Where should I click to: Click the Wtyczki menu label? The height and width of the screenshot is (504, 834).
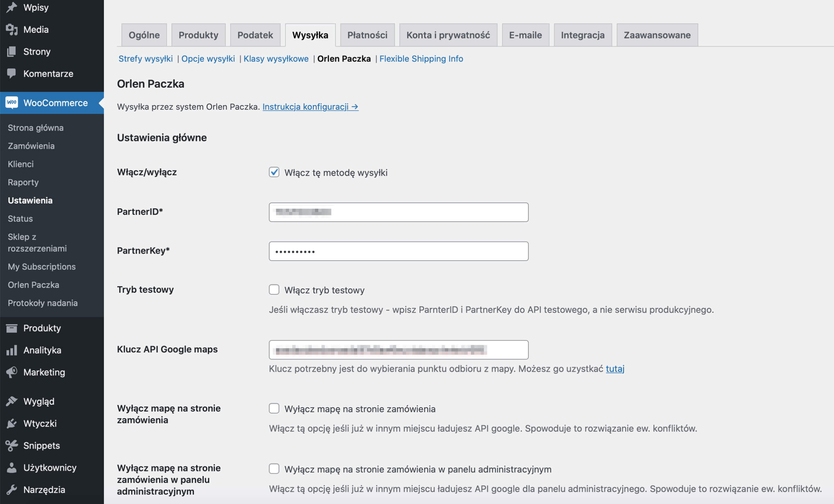[40, 423]
